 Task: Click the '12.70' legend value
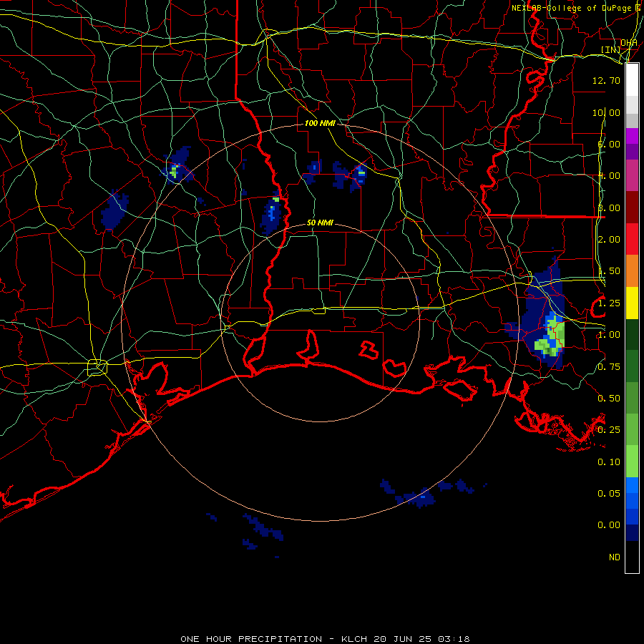(x=606, y=80)
